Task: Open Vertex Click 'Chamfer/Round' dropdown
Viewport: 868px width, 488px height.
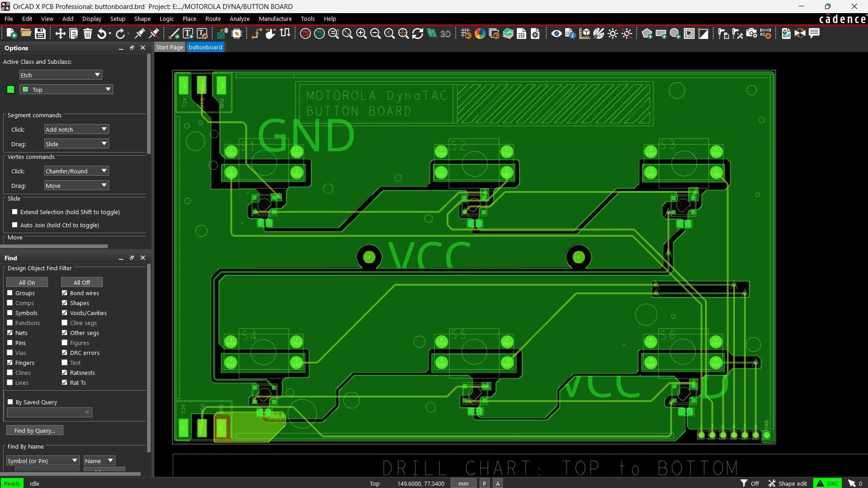Action: pos(76,171)
